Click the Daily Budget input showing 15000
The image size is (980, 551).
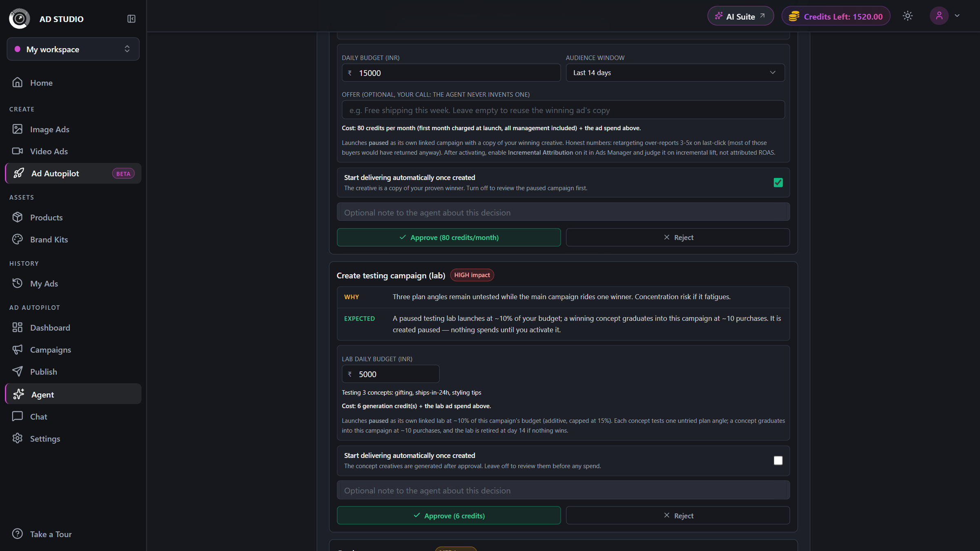coord(451,73)
